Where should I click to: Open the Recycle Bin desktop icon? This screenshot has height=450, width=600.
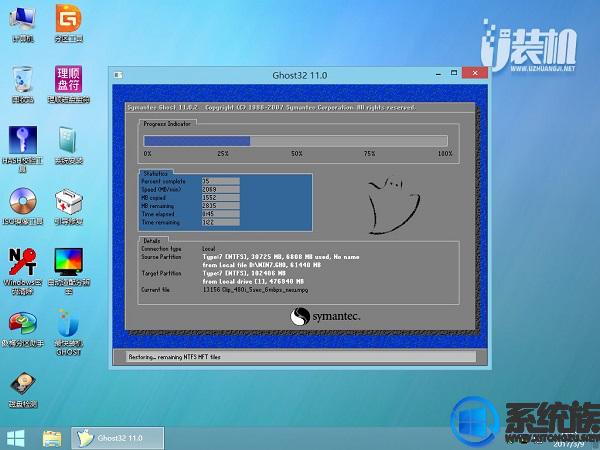(x=22, y=80)
